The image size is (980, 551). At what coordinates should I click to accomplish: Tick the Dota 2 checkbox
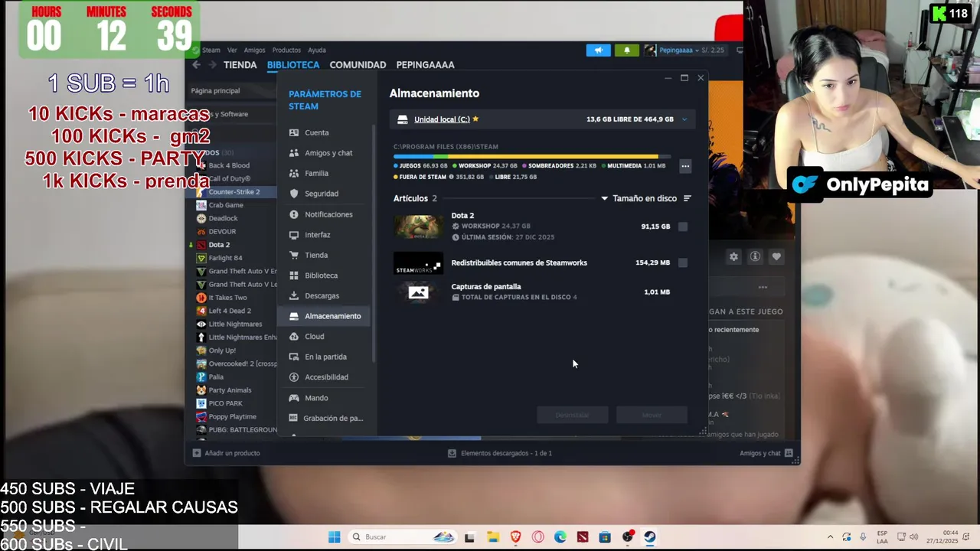(x=683, y=227)
